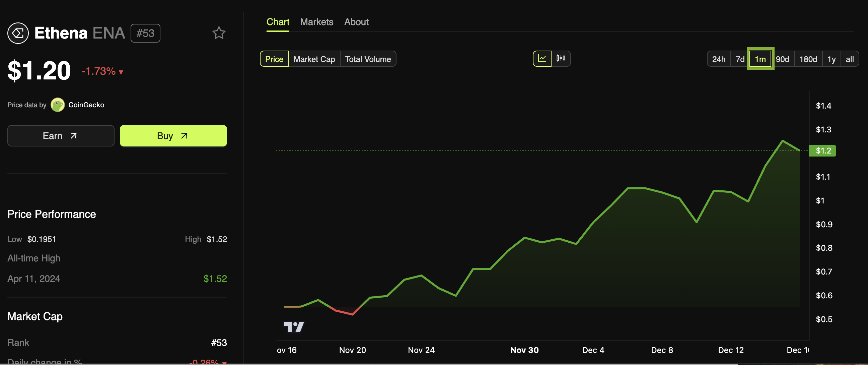Viewport: 868px width, 365px height.
Task: Choose the 1y time range
Action: pyautogui.click(x=831, y=59)
